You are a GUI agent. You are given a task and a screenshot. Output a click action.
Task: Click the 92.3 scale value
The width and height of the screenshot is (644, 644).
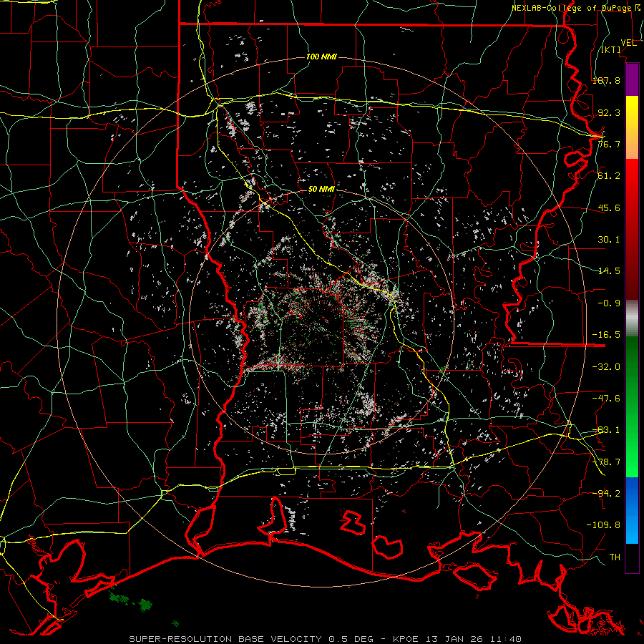pyautogui.click(x=609, y=112)
